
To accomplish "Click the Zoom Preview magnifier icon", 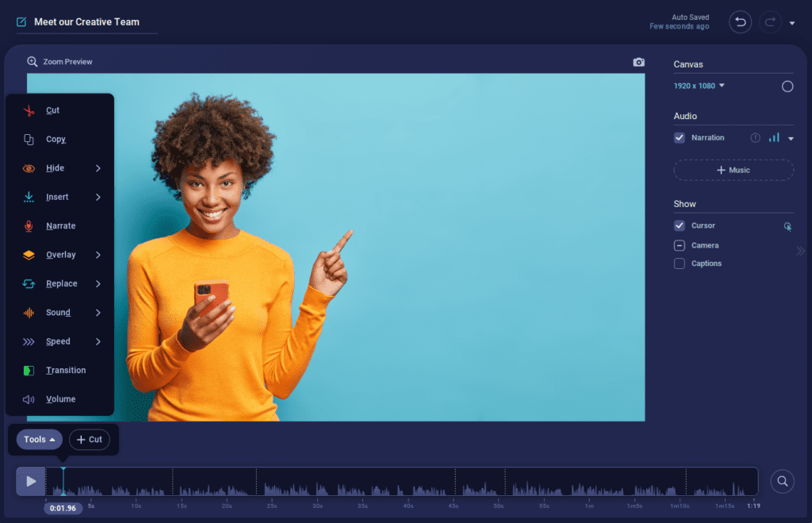I will tap(32, 61).
